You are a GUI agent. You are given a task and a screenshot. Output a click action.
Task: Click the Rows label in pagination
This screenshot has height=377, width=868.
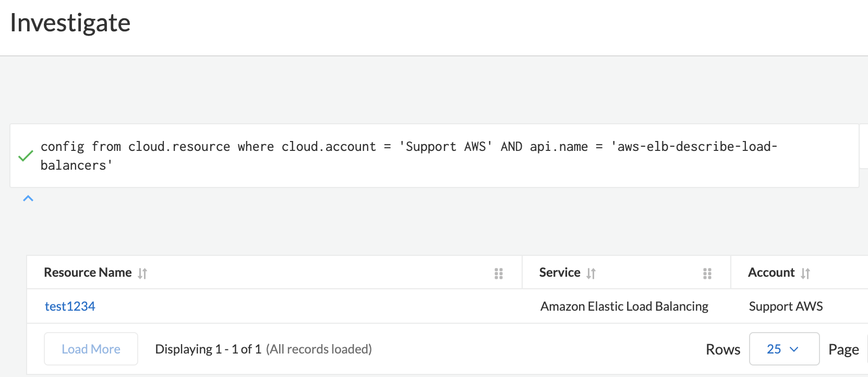point(722,349)
